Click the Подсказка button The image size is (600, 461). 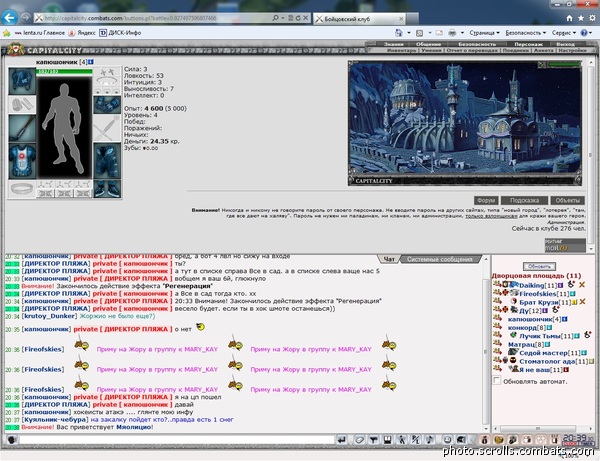[524, 200]
